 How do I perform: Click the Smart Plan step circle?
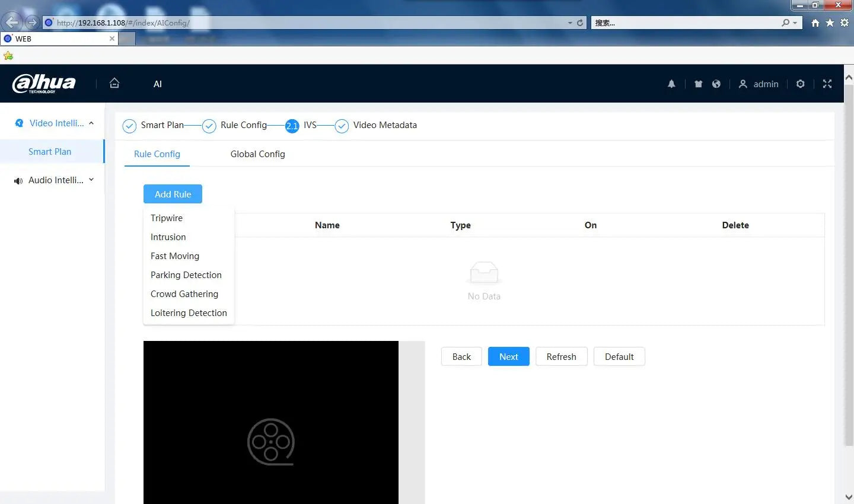(x=129, y=126)
